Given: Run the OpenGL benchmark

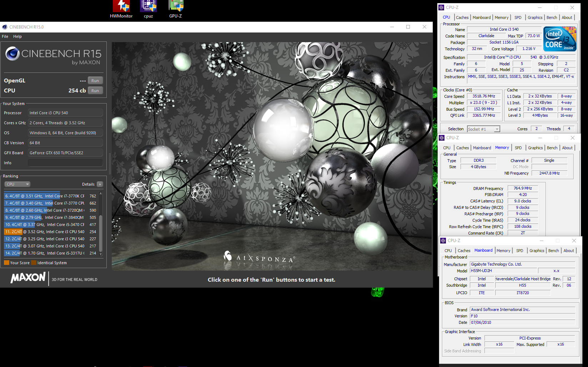Looking at the screenshot, I should (x=95, y=81).
